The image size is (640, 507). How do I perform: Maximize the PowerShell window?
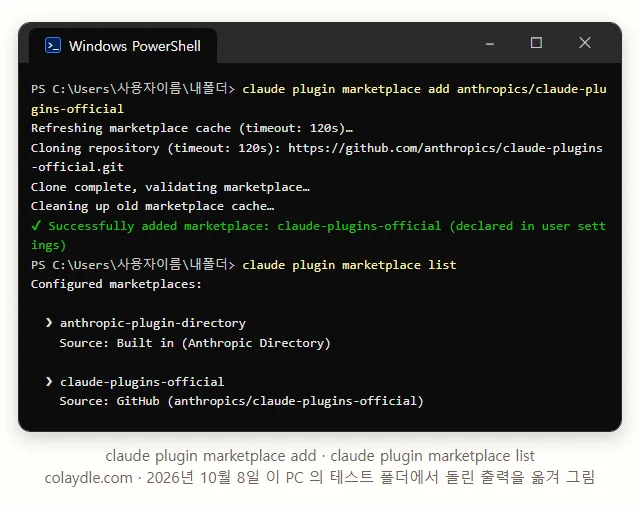pyautogui.click(x=536, y=43)
